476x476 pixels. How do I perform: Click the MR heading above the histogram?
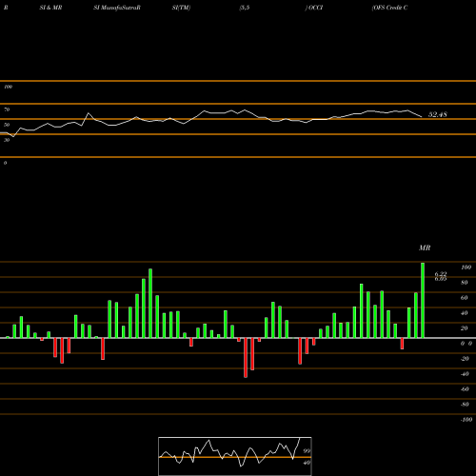pyautogui.click(x=425, y=248)
